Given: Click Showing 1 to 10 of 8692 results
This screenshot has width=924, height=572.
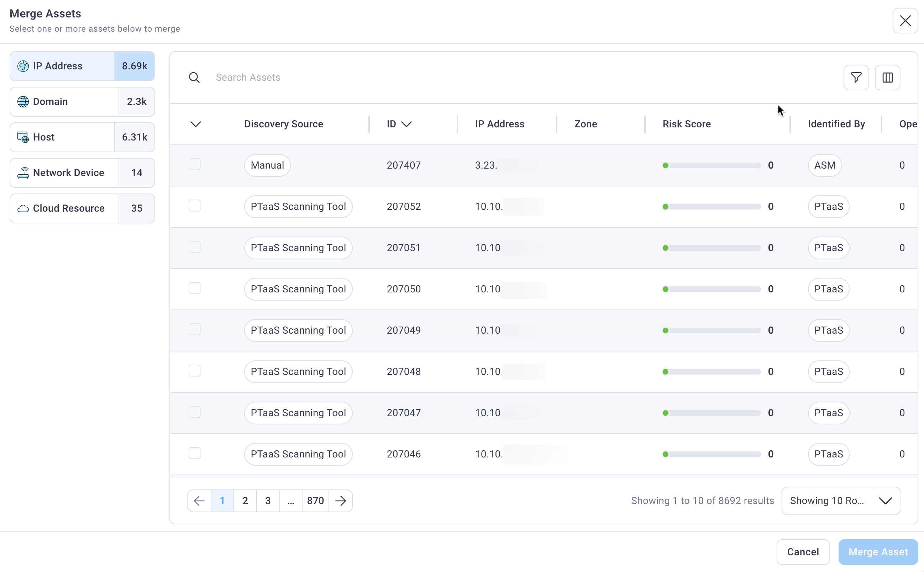Looking at the screenshot, I should pos(702,500).
